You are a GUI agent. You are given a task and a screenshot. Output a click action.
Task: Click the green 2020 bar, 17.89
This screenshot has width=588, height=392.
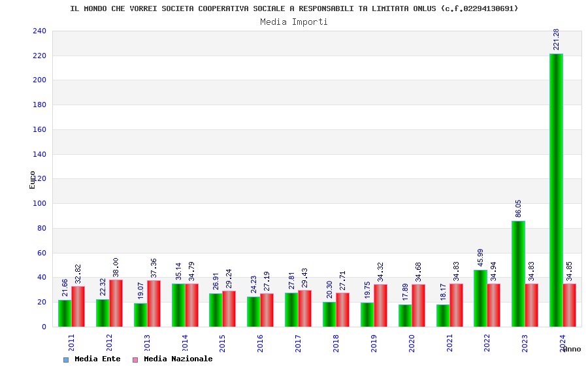tap(405, 316)
